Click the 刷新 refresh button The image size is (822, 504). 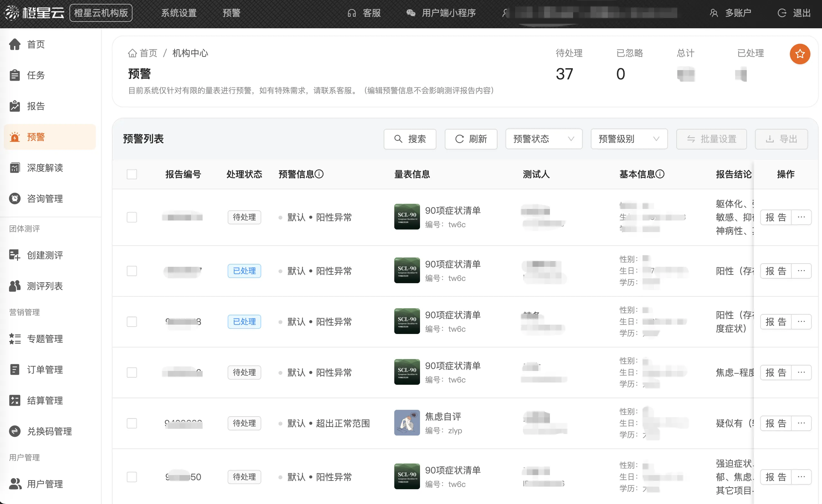click(471, 139)
